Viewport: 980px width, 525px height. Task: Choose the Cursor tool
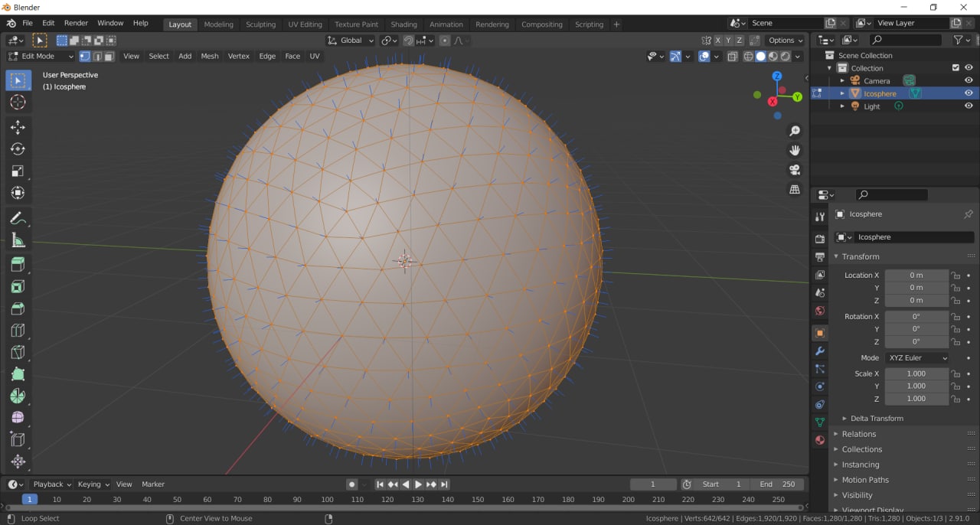coord(18,103)
